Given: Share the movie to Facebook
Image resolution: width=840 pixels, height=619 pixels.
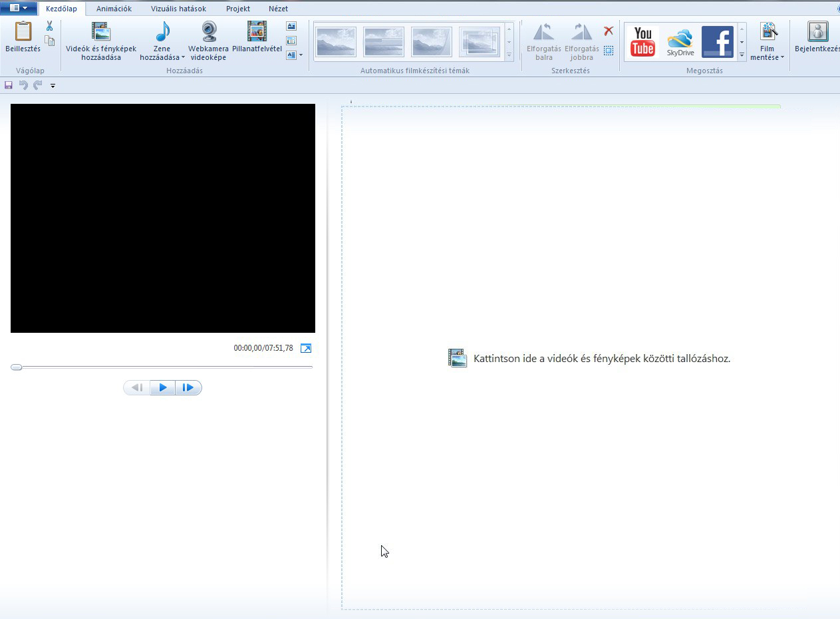Looking at the screenshot, I should tap(717, 42).
